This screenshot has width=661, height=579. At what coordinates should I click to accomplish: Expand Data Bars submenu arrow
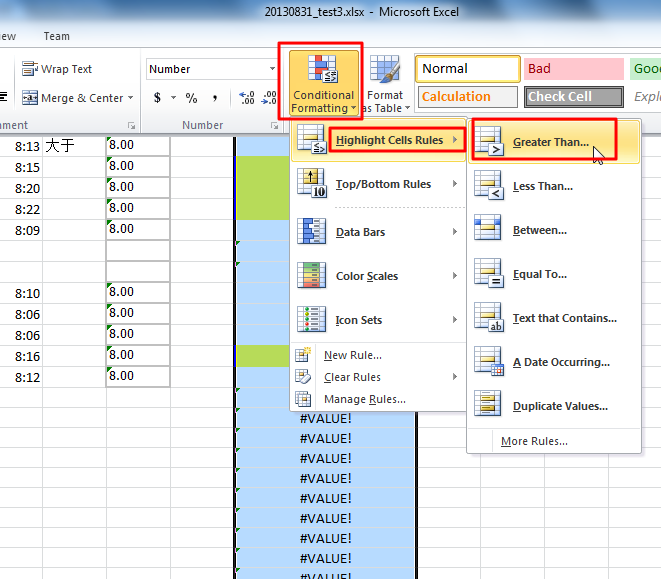point(455,232)
